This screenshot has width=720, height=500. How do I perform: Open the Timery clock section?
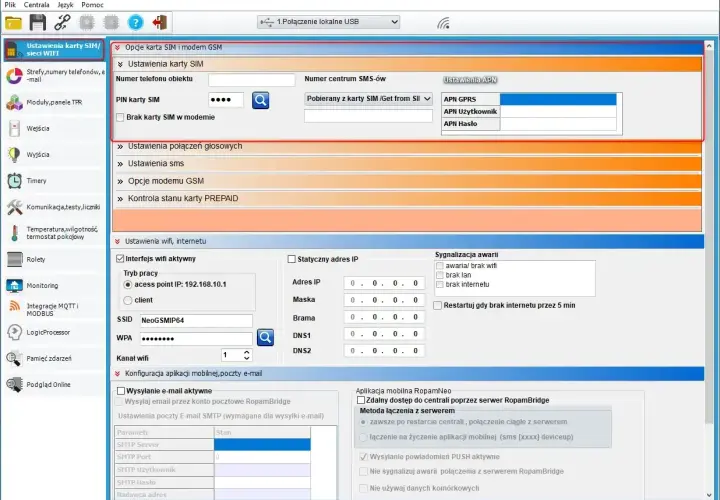click(54, 181)
